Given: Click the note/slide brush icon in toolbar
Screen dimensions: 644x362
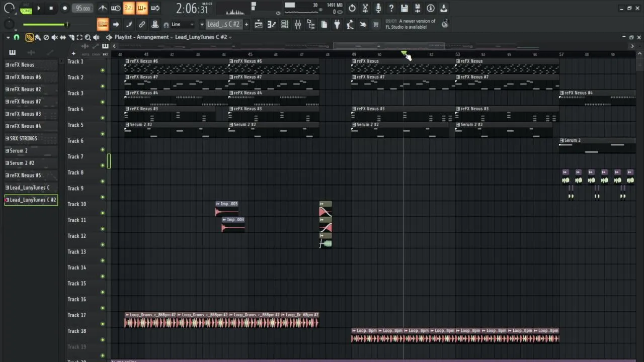Looking at the screenshot, I should click(129, 24).
